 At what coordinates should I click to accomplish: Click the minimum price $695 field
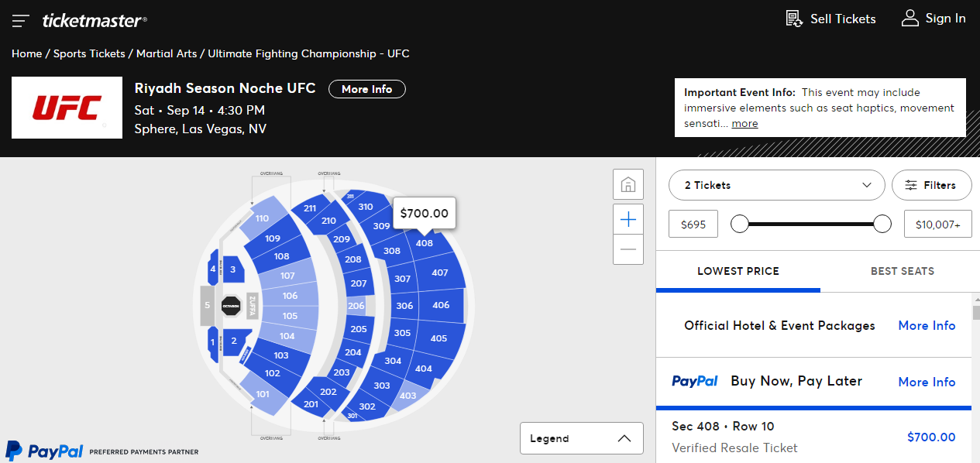(693, 224)
